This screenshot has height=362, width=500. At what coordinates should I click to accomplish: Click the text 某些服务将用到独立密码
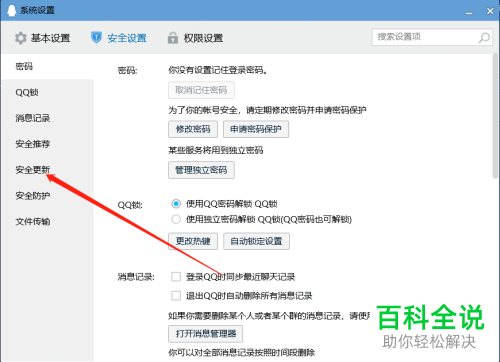(x=216, y=150)
